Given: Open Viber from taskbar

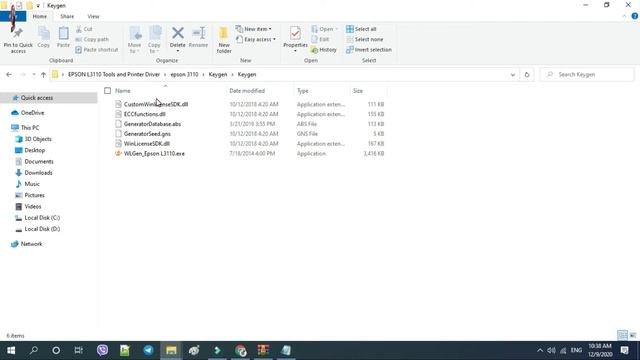Looking at the screenshot, I should [102, 350].
